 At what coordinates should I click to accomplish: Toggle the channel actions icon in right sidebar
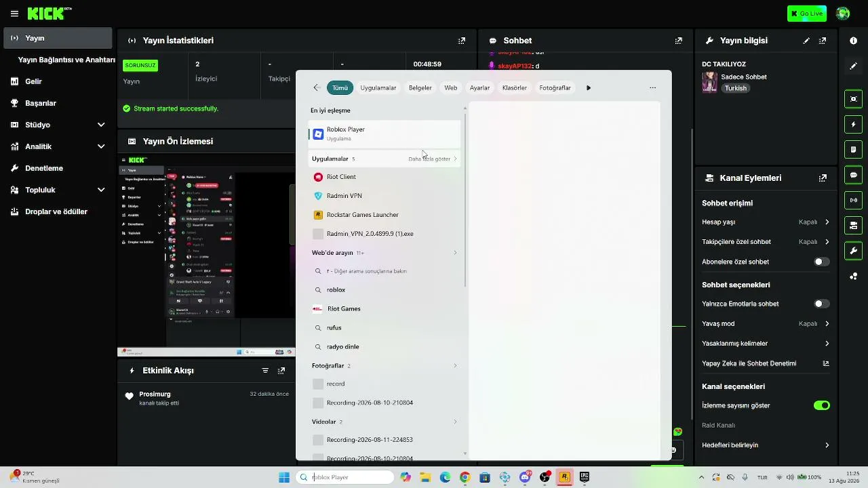(x=853, y=225)
